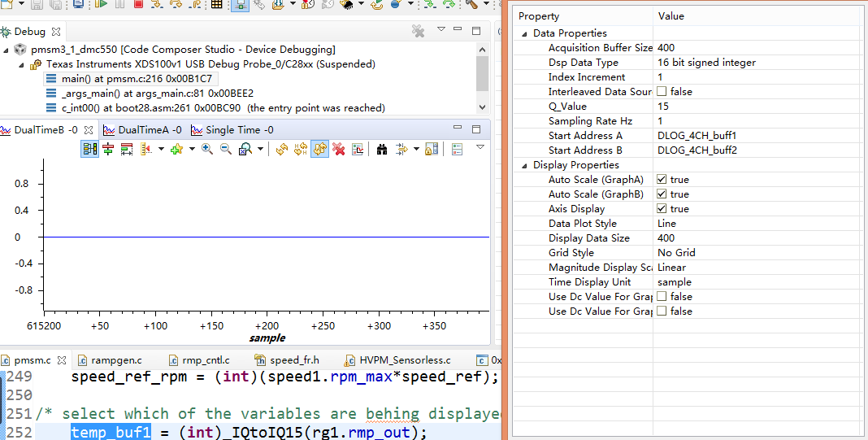This screenshot has height=440, width=868.
Task: Open the dropdown arrow beside the Reset Zoom icon
Action: (259, 149)
